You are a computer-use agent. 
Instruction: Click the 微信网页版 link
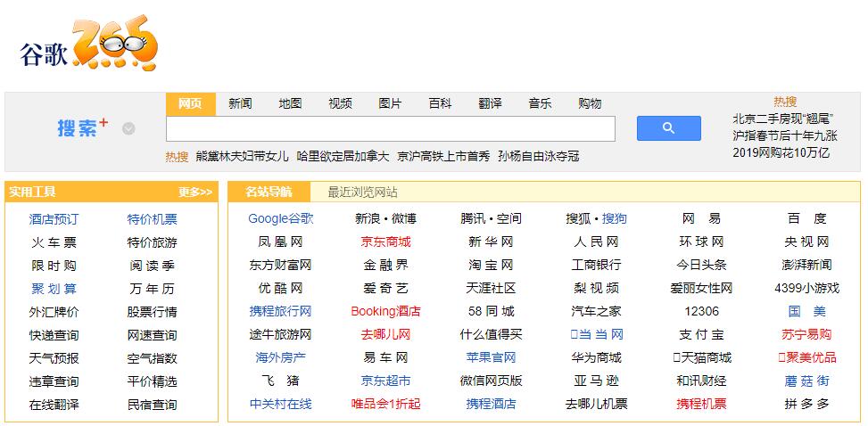[491, 381]
